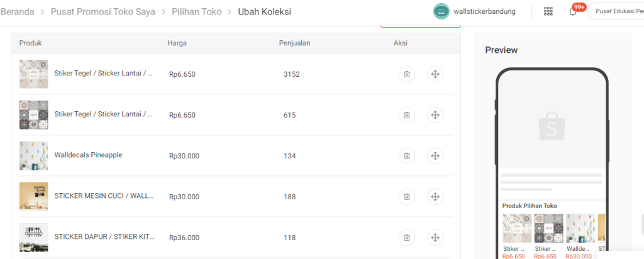Click the move handle for Walldecals Pineapple
Image resolution: width=644 pixels, height=259 pixels.
(x=435, y=156)
